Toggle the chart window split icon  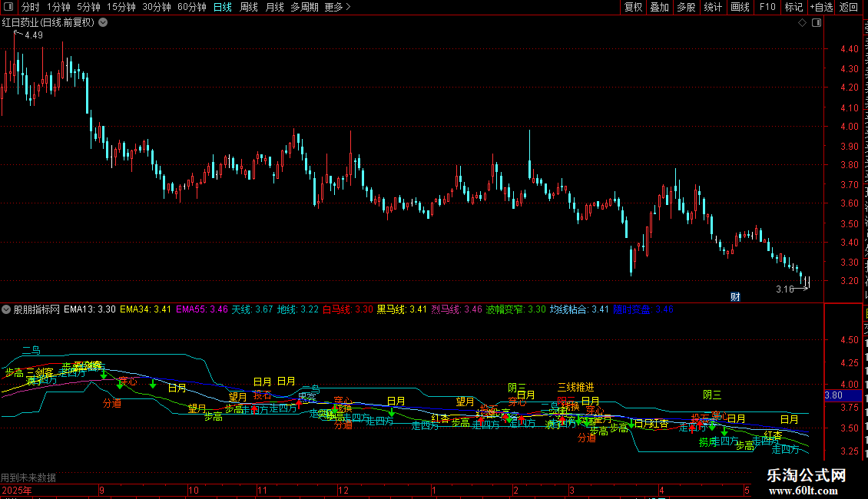(817, 23)
